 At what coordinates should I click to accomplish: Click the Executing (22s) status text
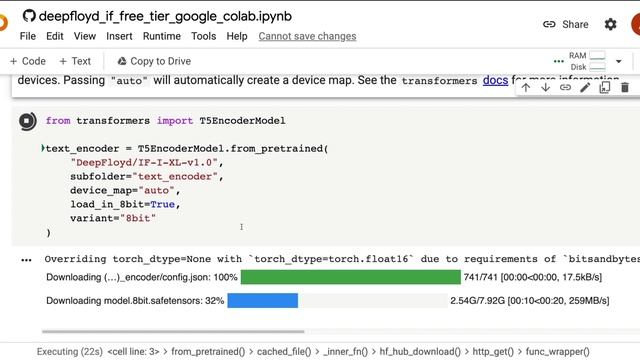pyautogui.click(x=70, y=351)
